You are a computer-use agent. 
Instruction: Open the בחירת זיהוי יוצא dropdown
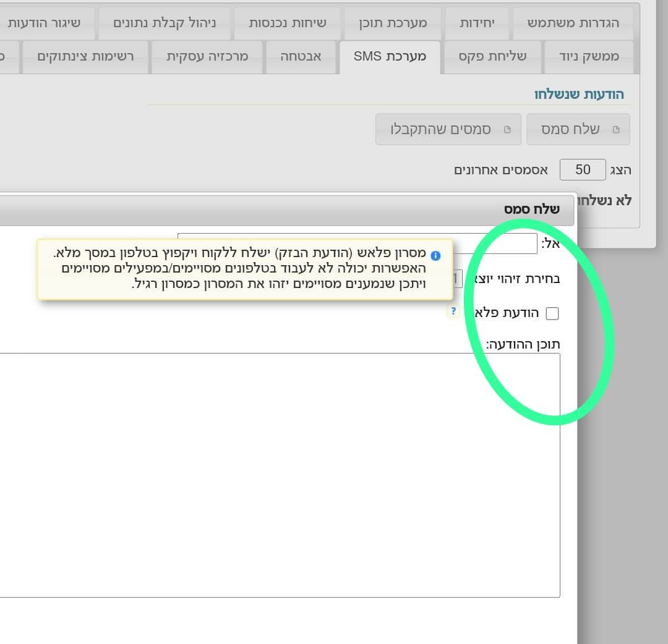[x=458, y=279]
